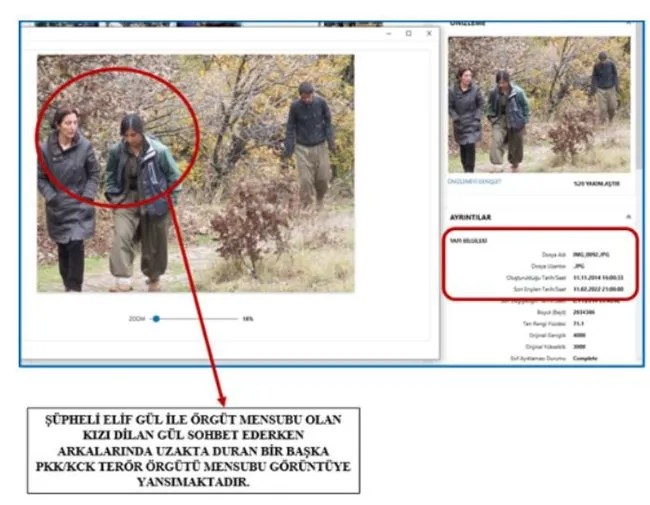Collapse the AYRINTILAR section chevron
The image size is (650, 505).
point(628,217)
